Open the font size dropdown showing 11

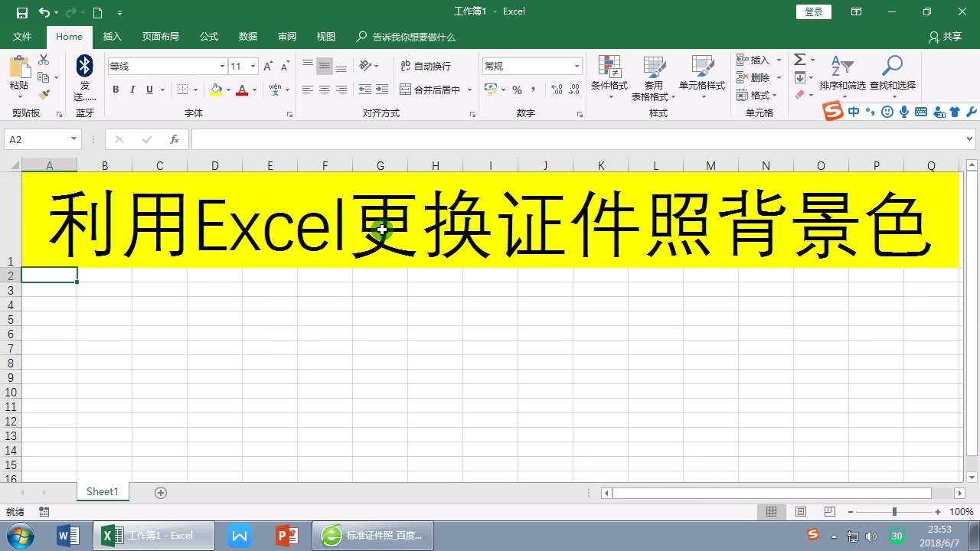coord(253,67)
